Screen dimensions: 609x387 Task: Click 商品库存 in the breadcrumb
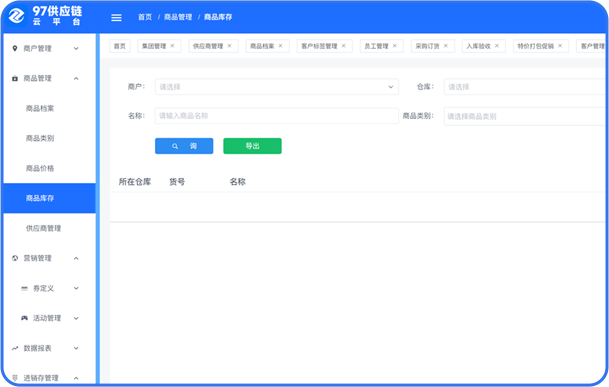[x=218, y=17]
